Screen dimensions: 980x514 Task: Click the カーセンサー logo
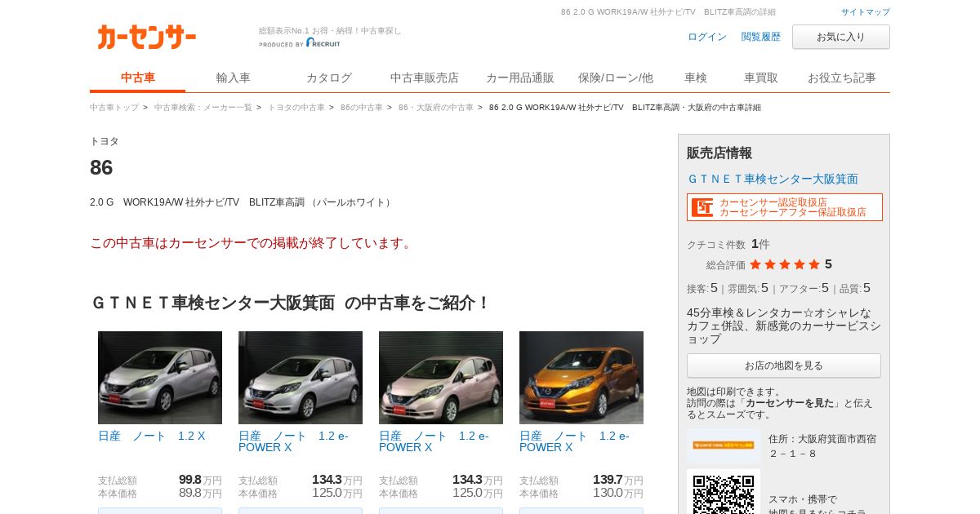[146, 37]
